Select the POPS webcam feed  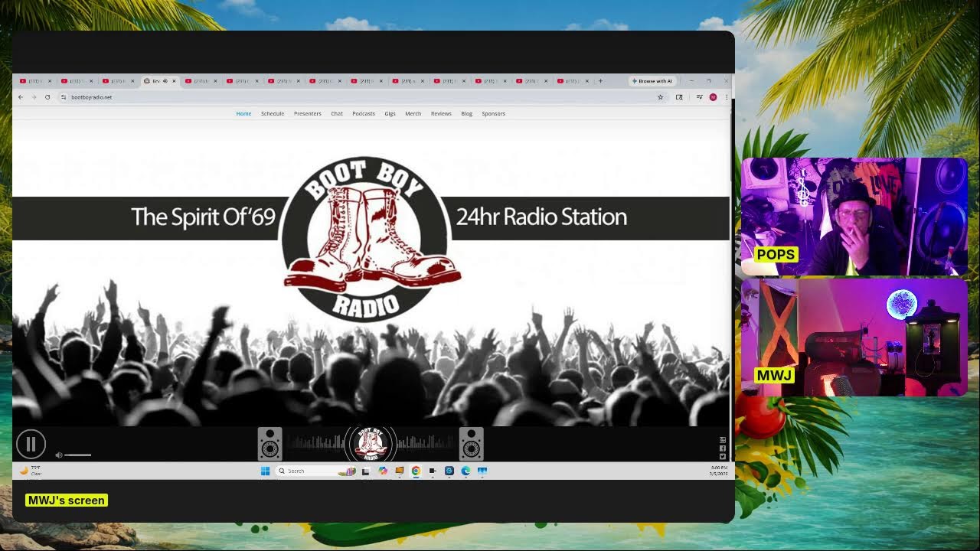click(x=854, y=217)
